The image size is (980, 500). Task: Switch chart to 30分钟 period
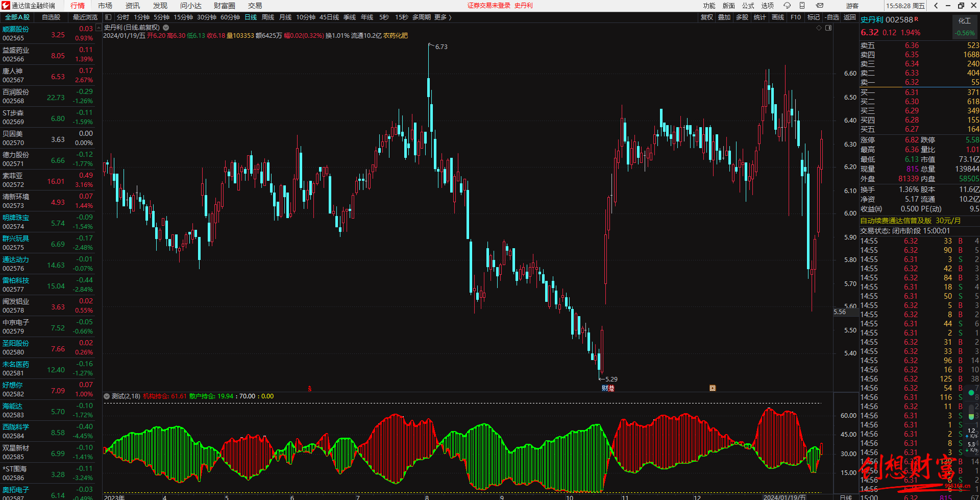(x=206, y=17)
